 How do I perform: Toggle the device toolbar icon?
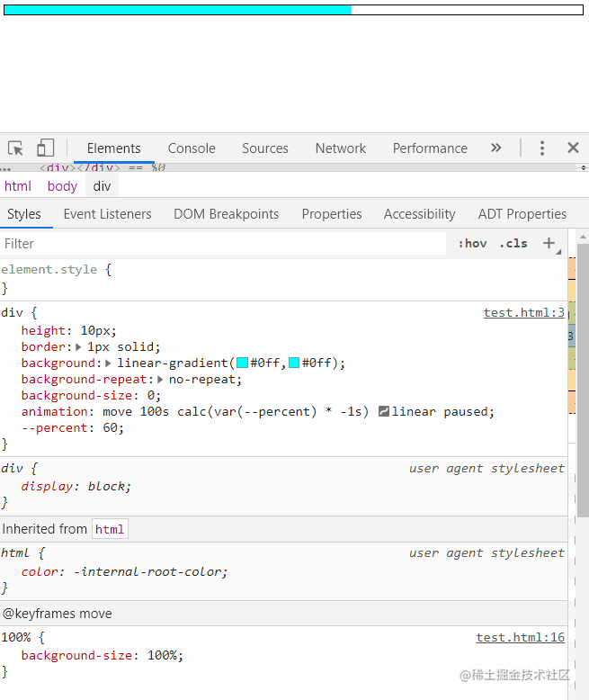pyautogui.click(x=45, y=148)
